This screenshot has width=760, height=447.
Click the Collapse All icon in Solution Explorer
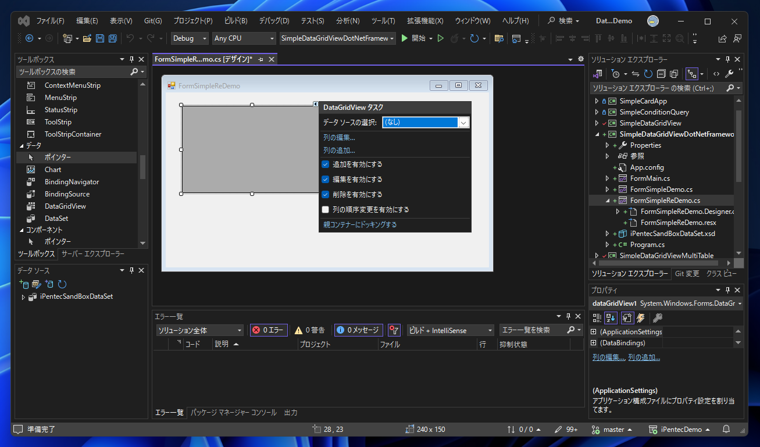(x=661, y=74)
